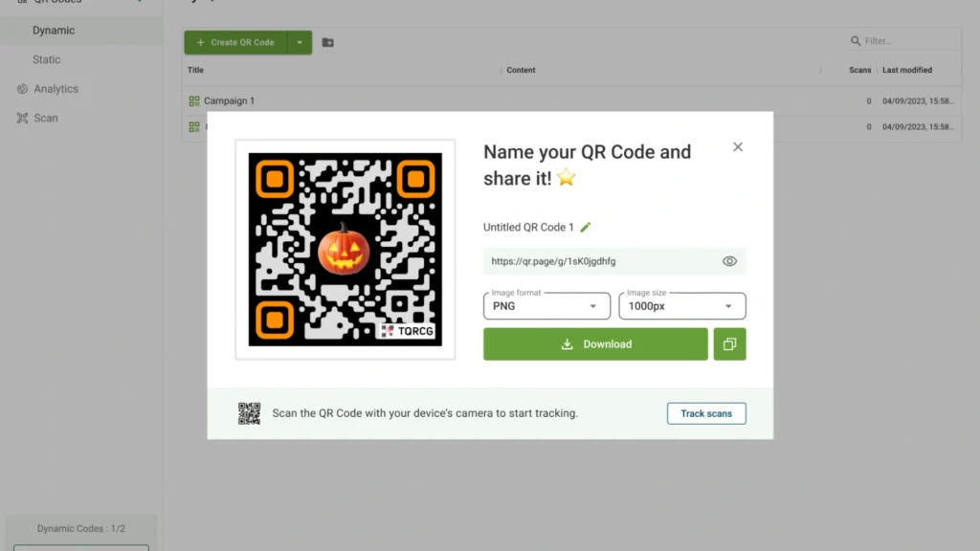
Task: Close the share dialog with the X
Action: click(x=738, y=147)
